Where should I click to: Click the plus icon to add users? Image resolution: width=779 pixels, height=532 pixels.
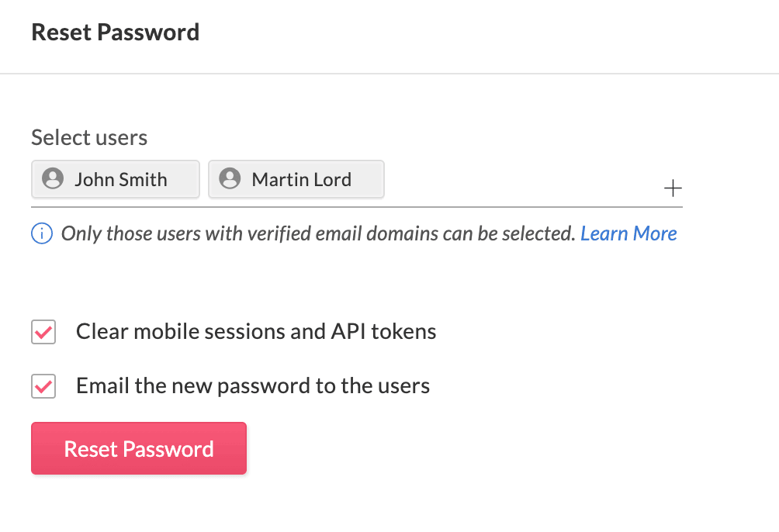673,188
